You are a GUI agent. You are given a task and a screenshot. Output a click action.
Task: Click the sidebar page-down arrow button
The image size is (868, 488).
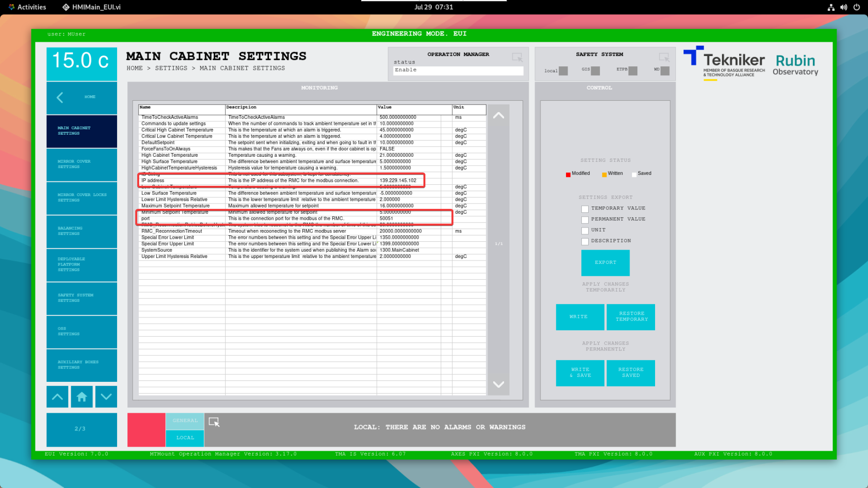point(106,397)
